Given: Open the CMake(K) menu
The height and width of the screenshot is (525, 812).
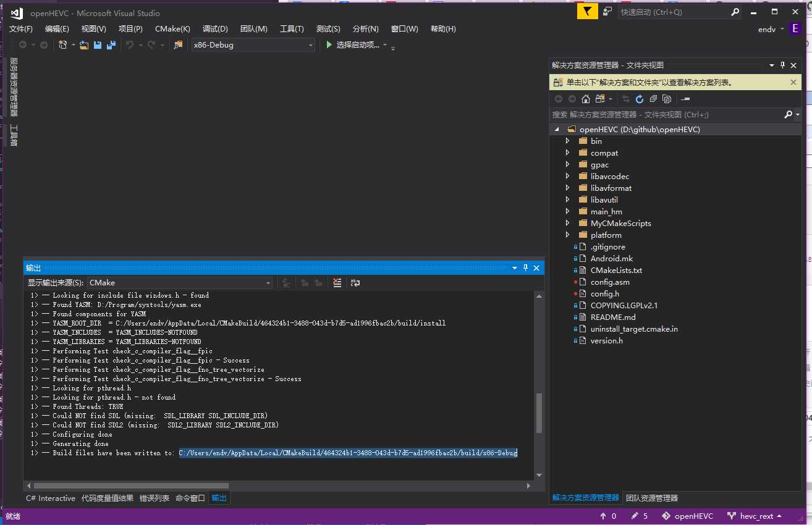Looking at the screenshot, I should point(172,29).
